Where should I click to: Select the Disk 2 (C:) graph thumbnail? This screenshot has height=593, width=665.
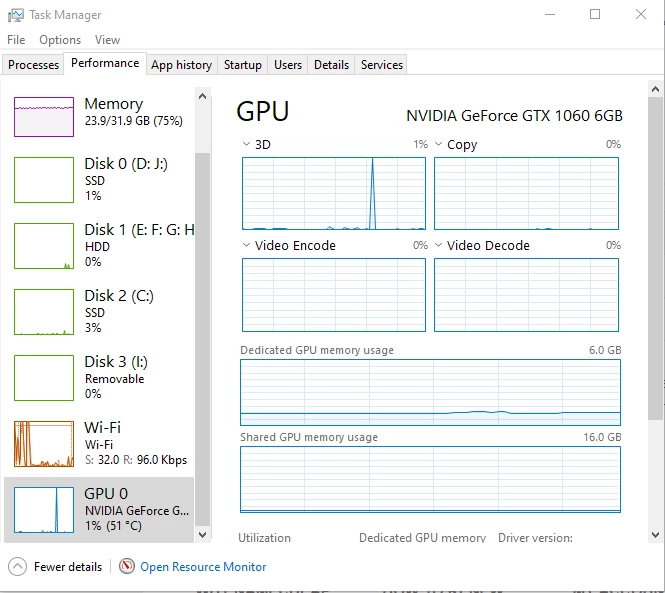pos(44,312)
